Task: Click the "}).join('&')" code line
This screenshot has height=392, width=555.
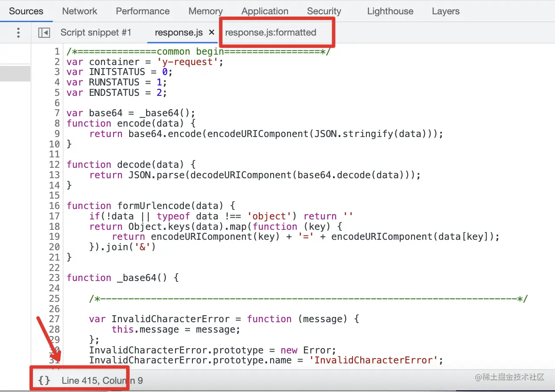Action: (x=122, y=247)
